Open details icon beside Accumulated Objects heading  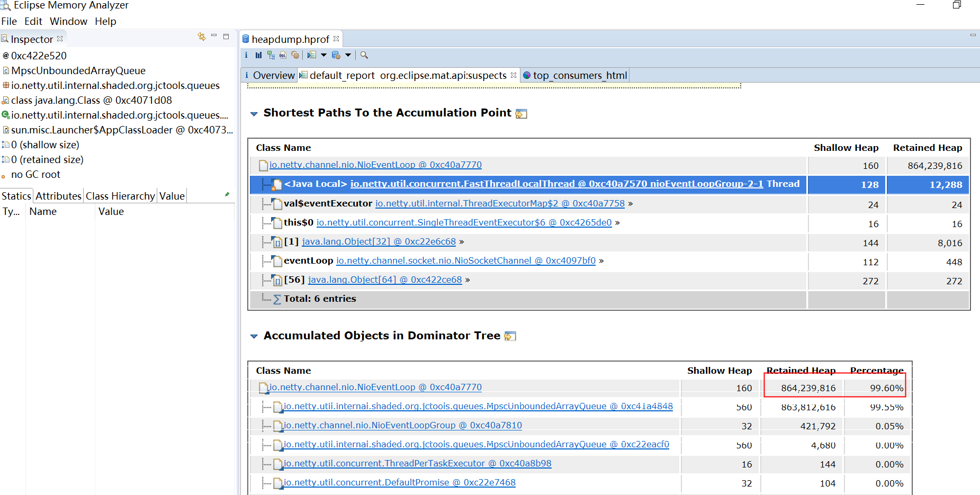tap(510, 336)
